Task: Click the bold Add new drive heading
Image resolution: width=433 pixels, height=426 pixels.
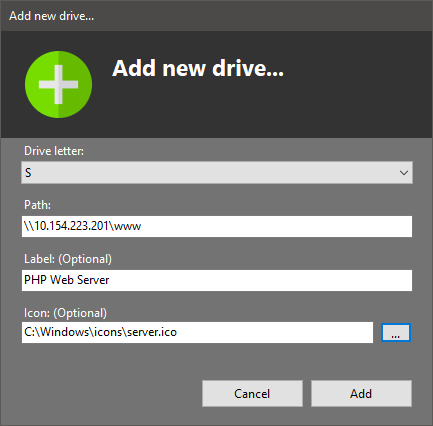Action: point(198,68)
